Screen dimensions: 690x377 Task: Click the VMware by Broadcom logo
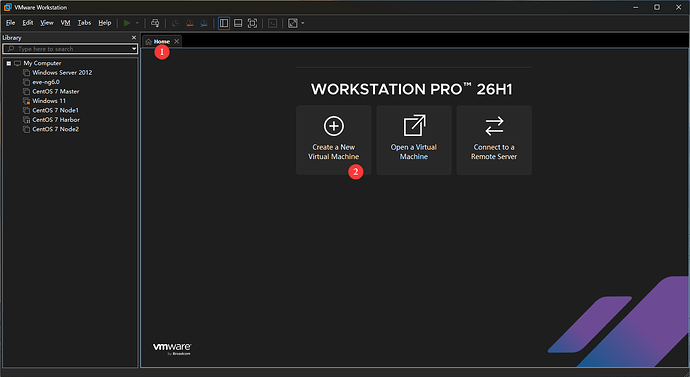click(172, 348)
